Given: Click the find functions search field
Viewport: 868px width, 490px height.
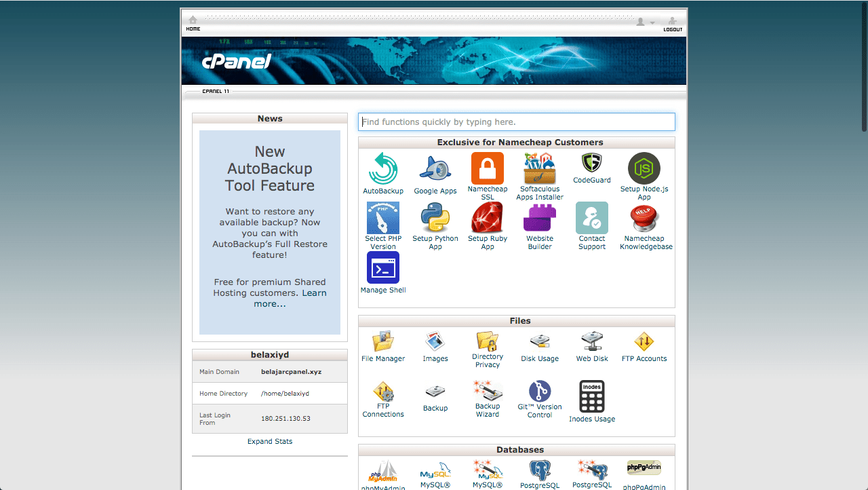Looking at the screenshot, I should [x=517, y=121].
